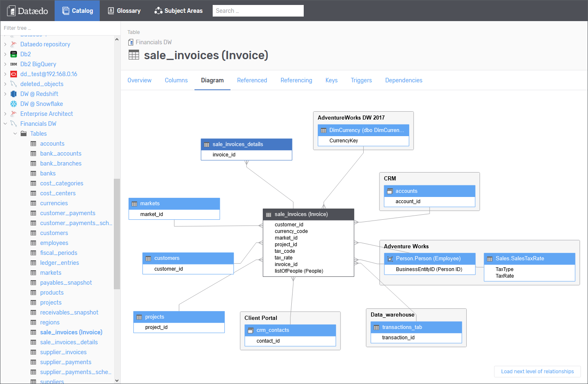Click the Oracle icon beside dd_test@192.168.0.16
588x384 pixels.
(14, 74)
